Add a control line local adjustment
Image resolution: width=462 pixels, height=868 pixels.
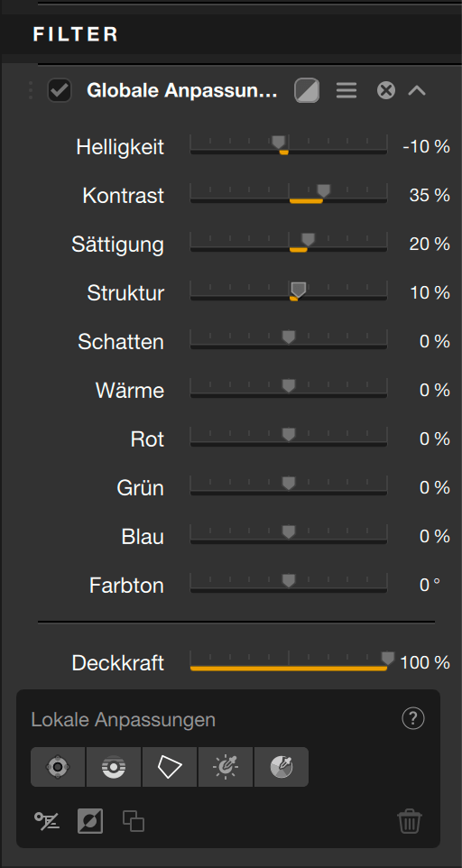(x=114, y=767)
